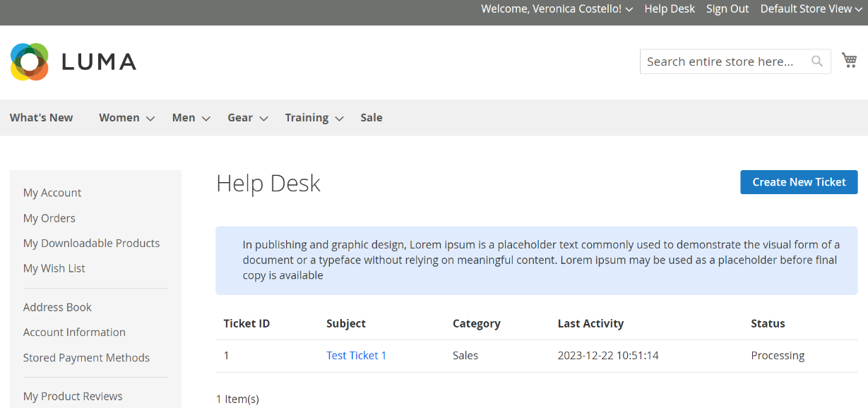The width and height of the screenshot is (868, 408).
Task: Open the Address Book section
Action: pyautogui.click(x=57, y=307)
